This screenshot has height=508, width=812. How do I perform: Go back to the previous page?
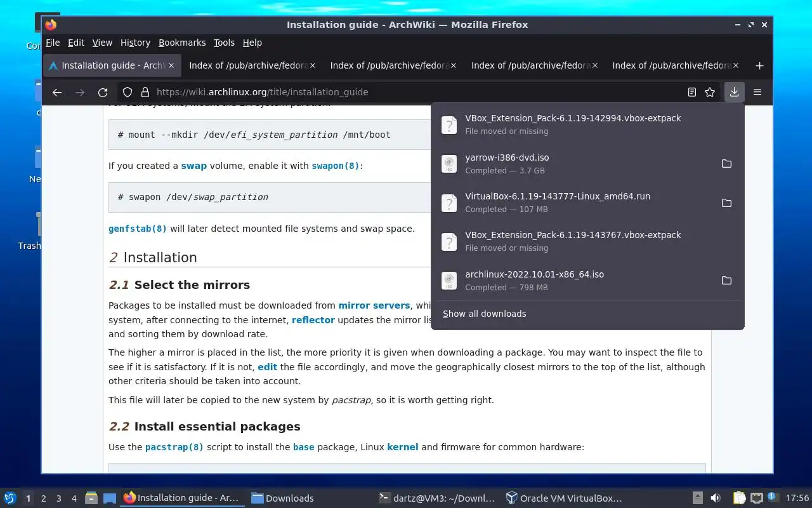pos(57,92)
